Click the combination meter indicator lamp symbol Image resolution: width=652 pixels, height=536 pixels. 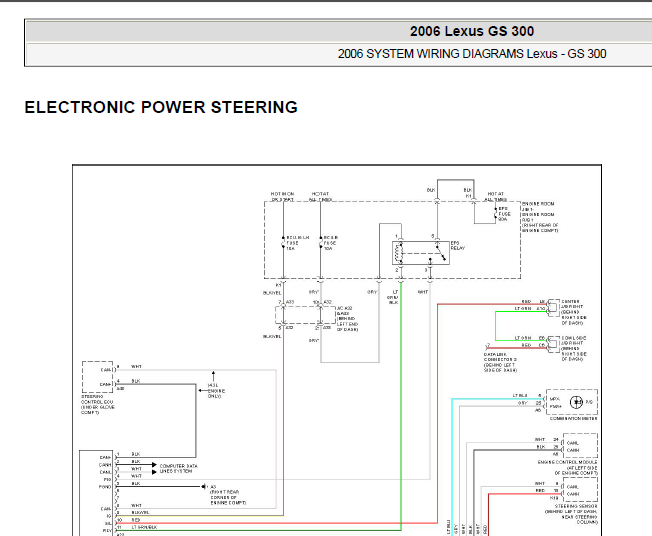pos(576,402)
